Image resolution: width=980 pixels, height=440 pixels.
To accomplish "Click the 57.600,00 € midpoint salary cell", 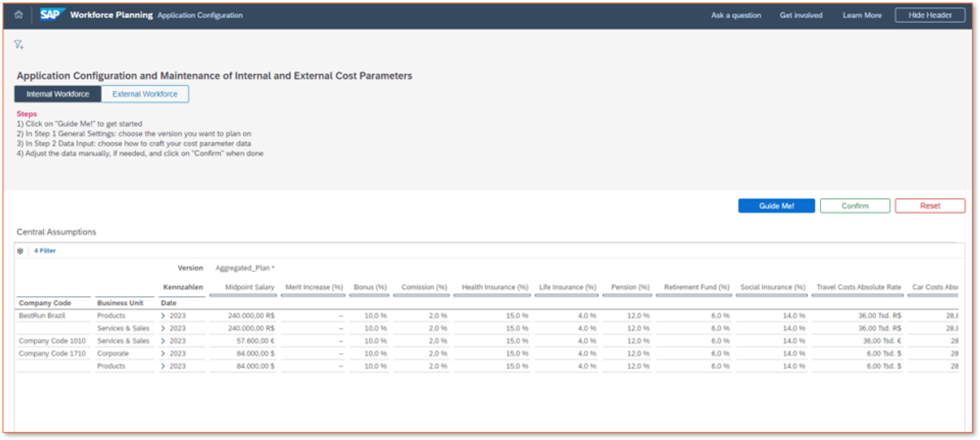I will [x=255, y=340].
